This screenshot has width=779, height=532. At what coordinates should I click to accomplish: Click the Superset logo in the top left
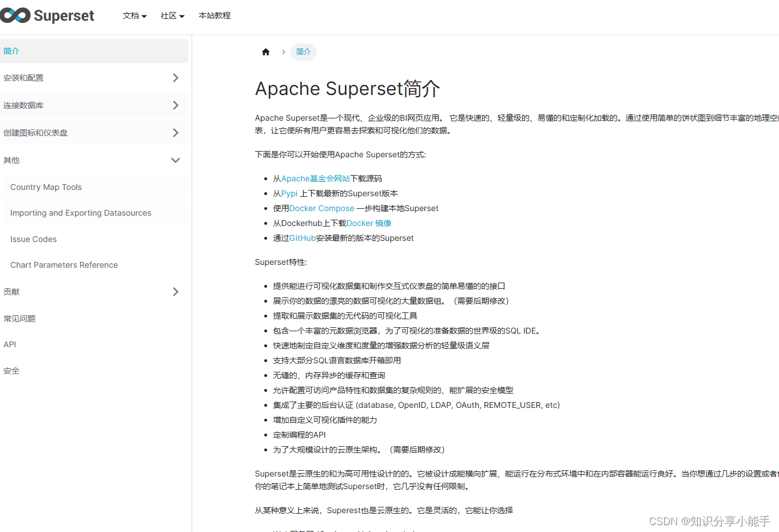(47, 15)
